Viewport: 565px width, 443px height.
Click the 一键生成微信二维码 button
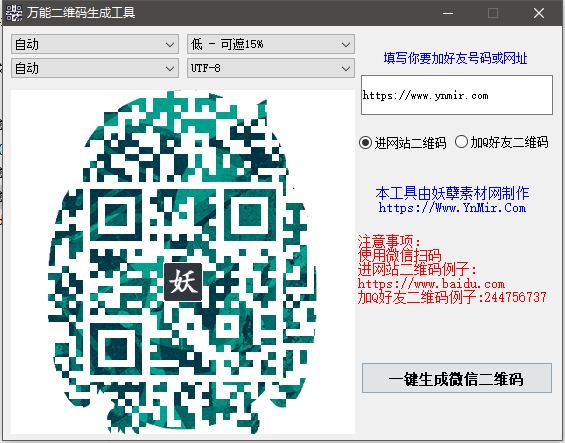point(457,378)
